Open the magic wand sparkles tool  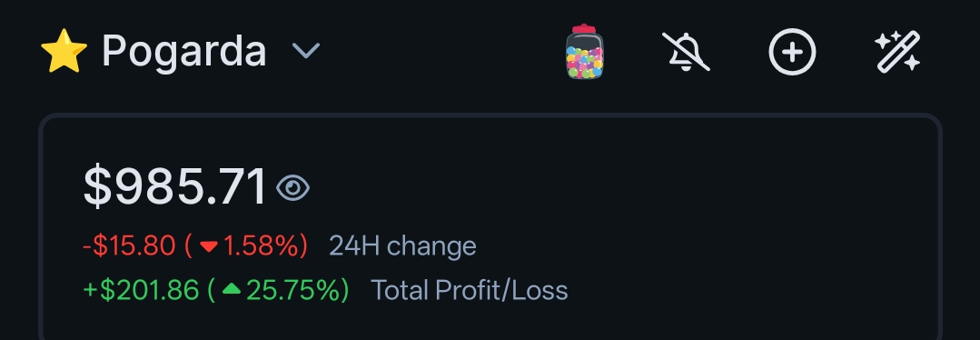pos(897,51)
